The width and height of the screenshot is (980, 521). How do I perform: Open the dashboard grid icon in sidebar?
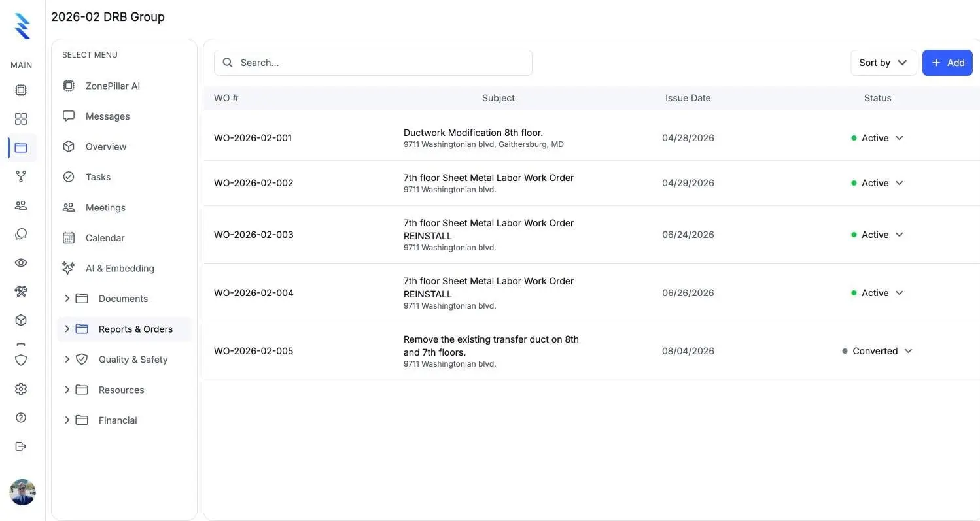(21, 119)
